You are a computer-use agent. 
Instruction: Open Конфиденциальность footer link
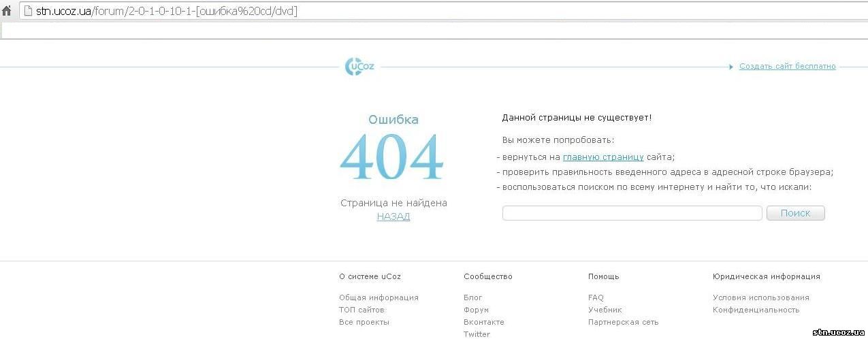[x=756, y=310]
